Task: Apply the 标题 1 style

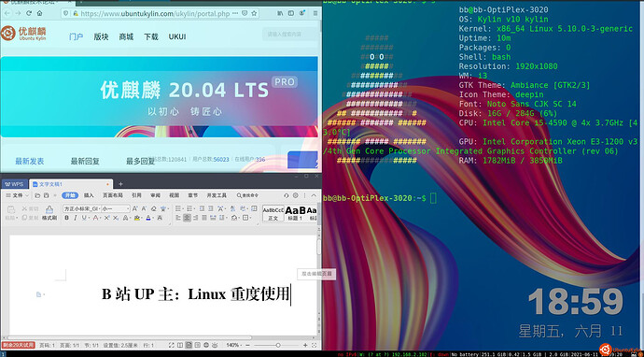Action: (295, 213)
